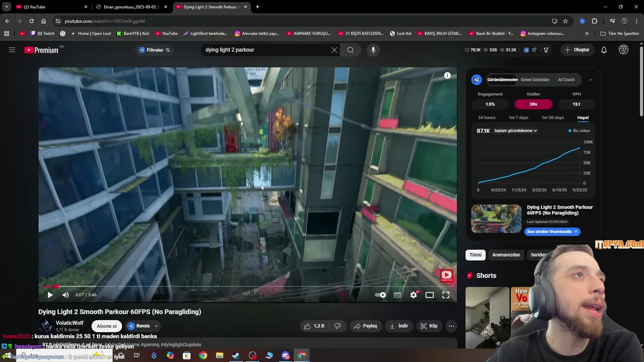Screen dimensions: 644x362
Task: Open the account avatar menu
Action: coord(623,50)
